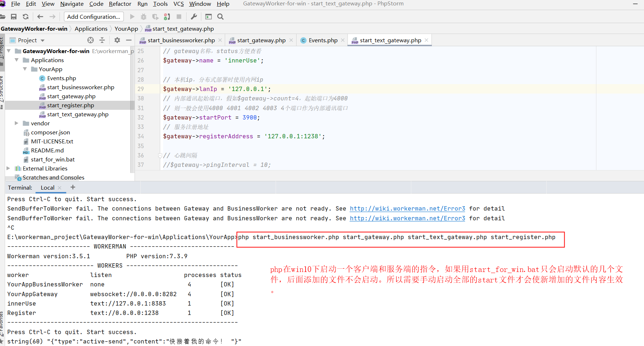Open Search Everywhere magnifier icon
Screen dimensions: 644x346
[x=220, y=17]
